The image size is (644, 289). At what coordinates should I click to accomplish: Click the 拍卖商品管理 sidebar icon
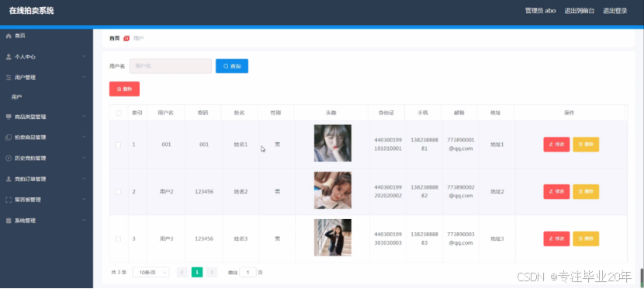pyautogui.click(x=9, y=138)
